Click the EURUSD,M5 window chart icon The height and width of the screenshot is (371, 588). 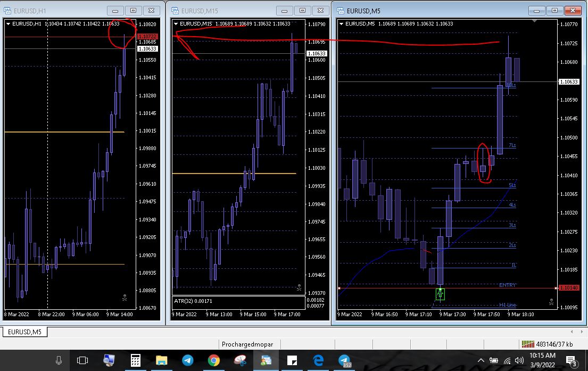tap(341, 11)
